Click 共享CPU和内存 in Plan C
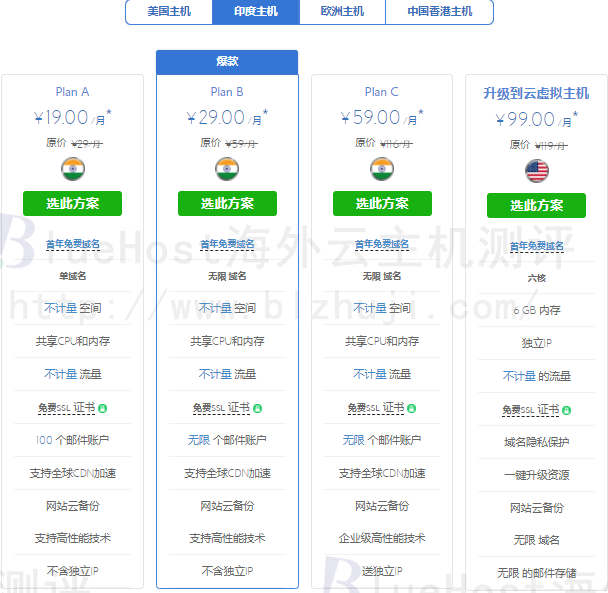 (382, 341)
